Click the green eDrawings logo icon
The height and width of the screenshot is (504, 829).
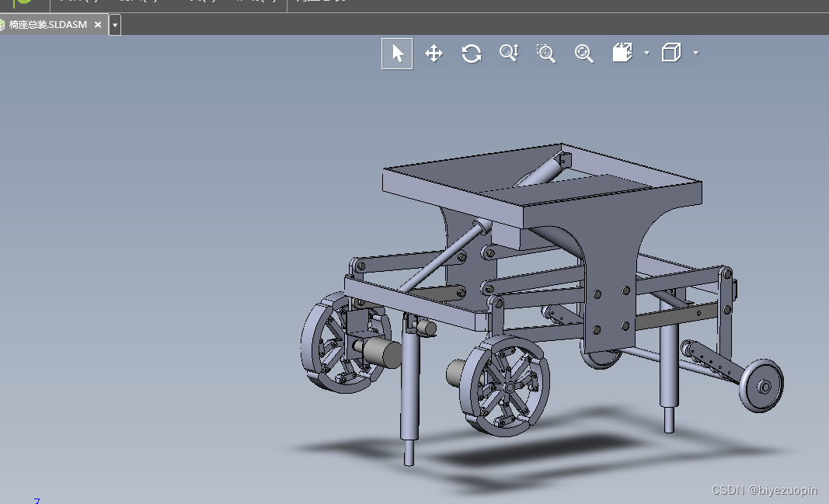(x=23, y=2)
